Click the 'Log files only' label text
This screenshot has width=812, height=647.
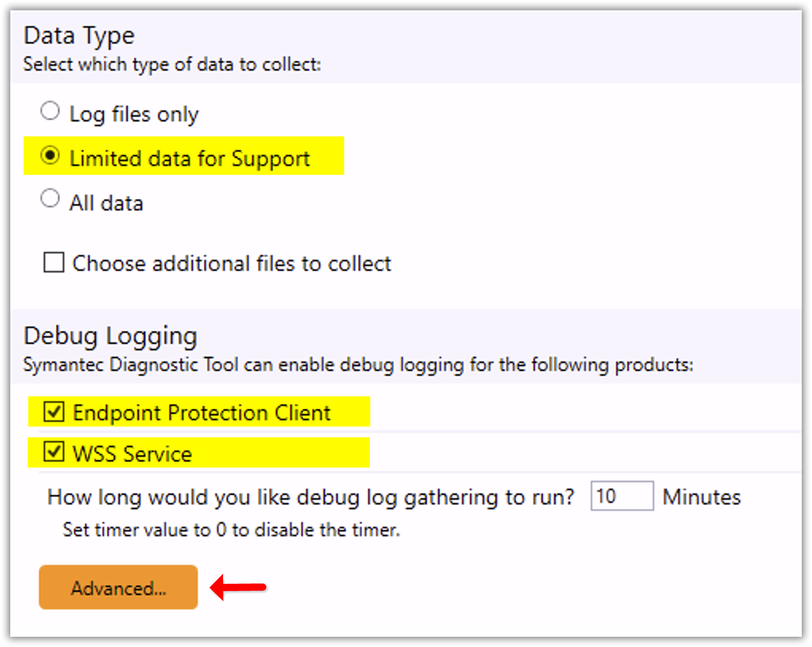pyautogui.click(x=134, y=114)
